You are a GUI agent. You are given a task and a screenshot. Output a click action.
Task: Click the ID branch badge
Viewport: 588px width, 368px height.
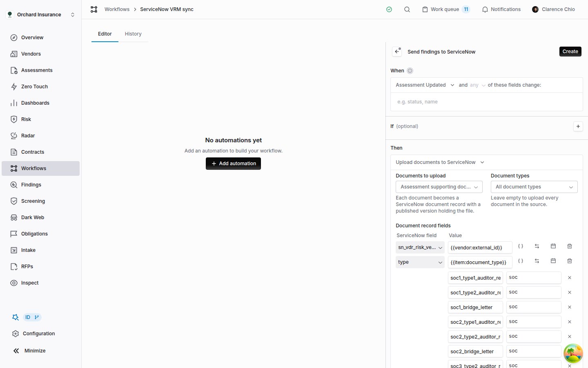click(32, 317)
